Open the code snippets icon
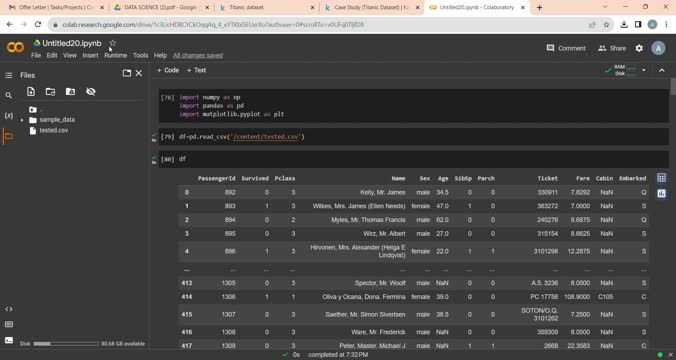The height and width of the screenshot is (360, 676). (x=9, y=309)
